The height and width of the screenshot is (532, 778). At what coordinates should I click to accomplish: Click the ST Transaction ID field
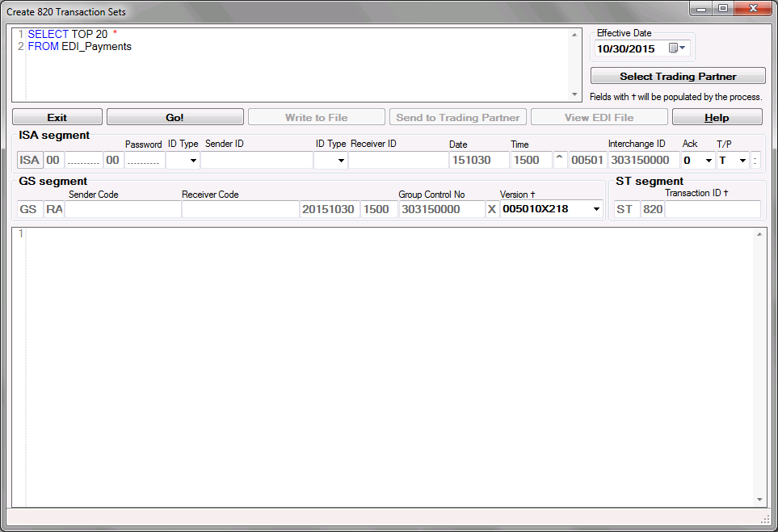click(713, 210)
